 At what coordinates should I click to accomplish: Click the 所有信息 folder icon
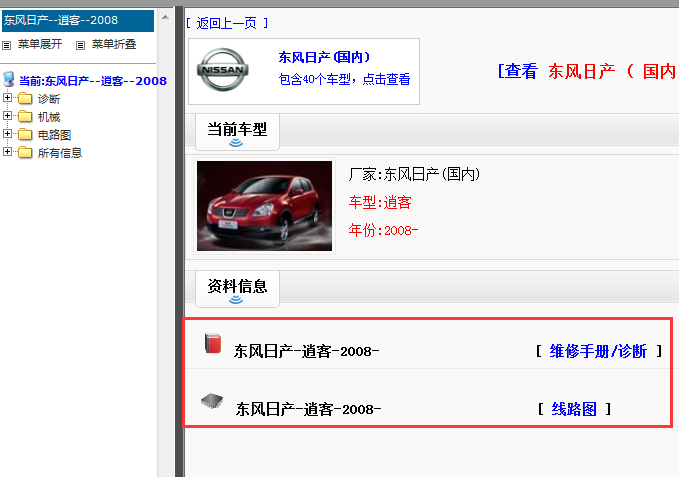coord(25,153)
